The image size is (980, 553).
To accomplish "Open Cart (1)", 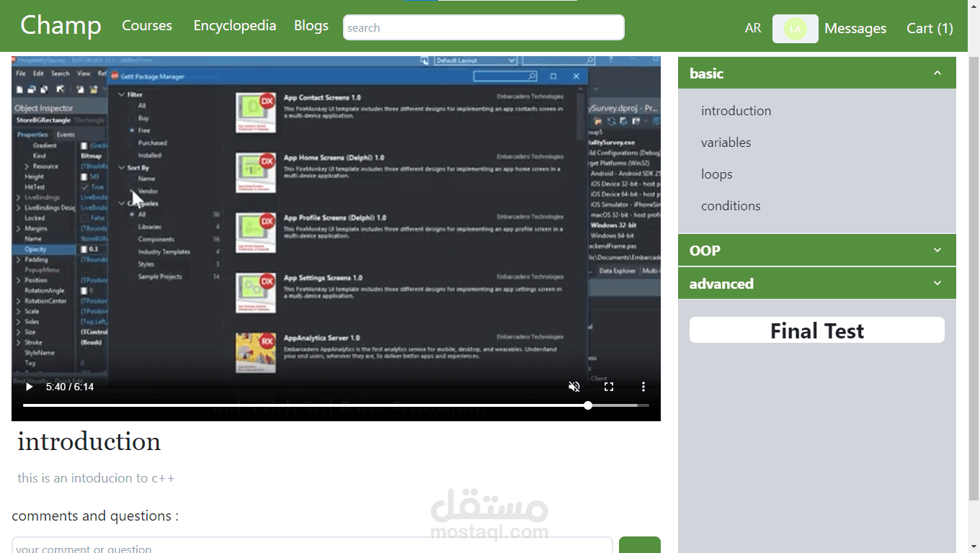I will tap(930, 28).
